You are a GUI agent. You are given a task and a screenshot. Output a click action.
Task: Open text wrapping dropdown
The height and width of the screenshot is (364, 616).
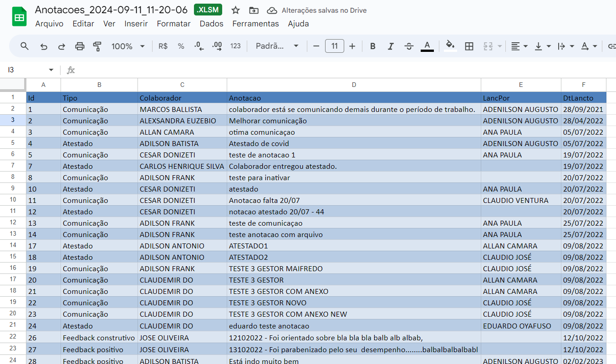point(566,46)
